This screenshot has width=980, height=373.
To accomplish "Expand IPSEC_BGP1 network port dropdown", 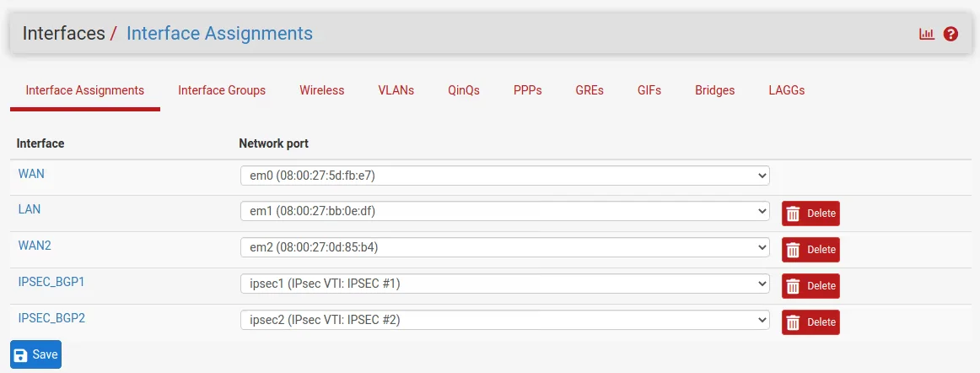I will tap(504, 284).
